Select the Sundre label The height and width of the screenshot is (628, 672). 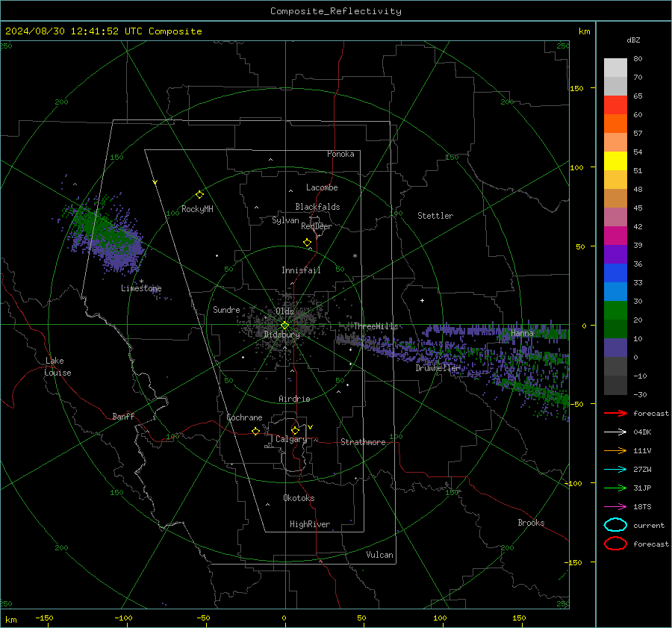(x=226, y=309)
